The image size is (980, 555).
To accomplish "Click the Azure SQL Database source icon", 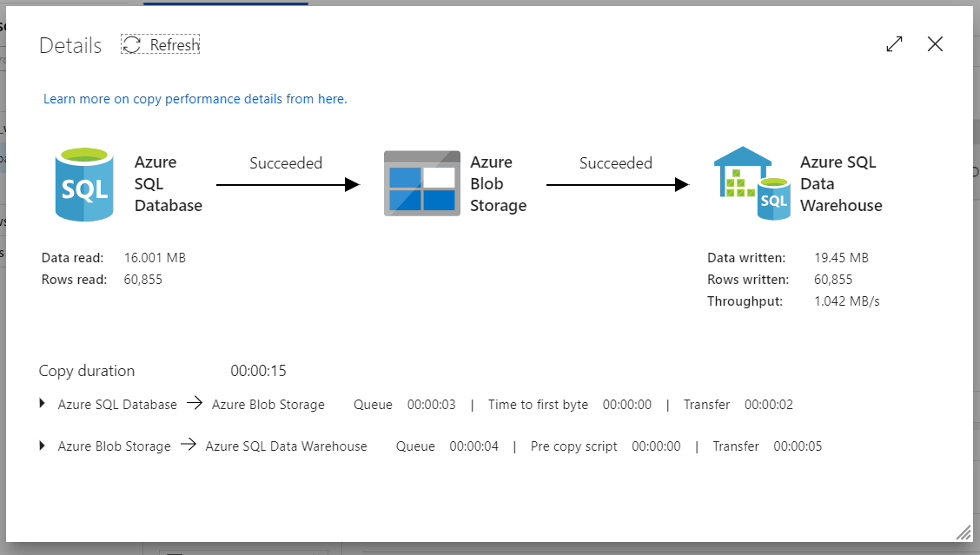I will (84, 184).
